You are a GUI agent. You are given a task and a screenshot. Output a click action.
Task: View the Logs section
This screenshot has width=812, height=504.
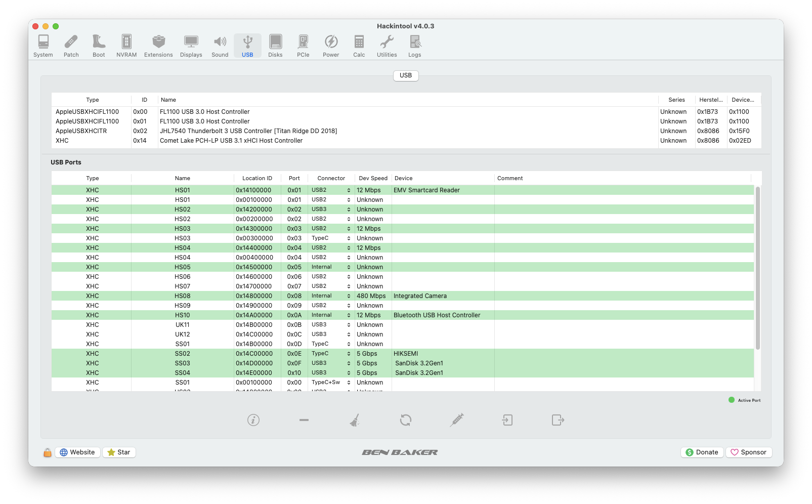[415, 46]
